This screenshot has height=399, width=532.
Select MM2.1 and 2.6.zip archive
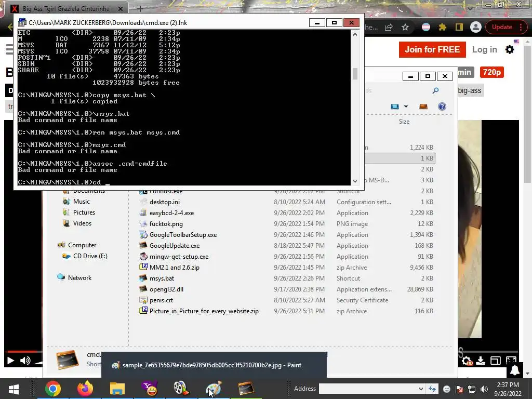pyautogui.click(x=175, y=268)
